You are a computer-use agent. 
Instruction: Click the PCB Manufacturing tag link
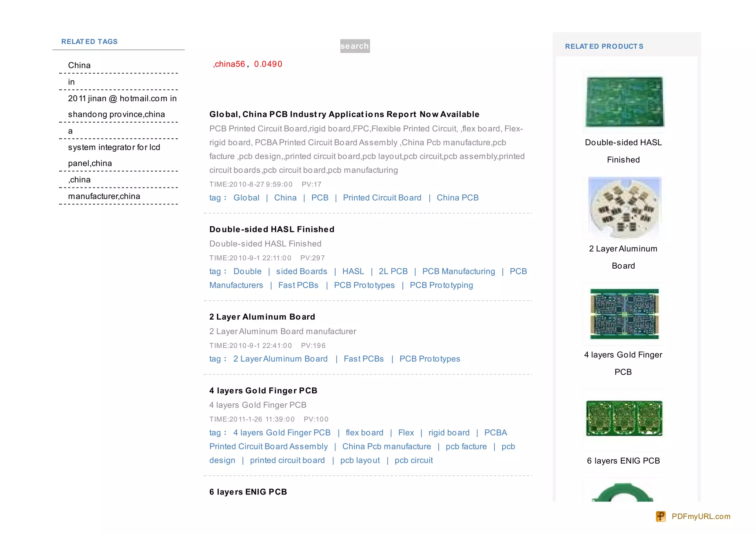coord(458,272)
